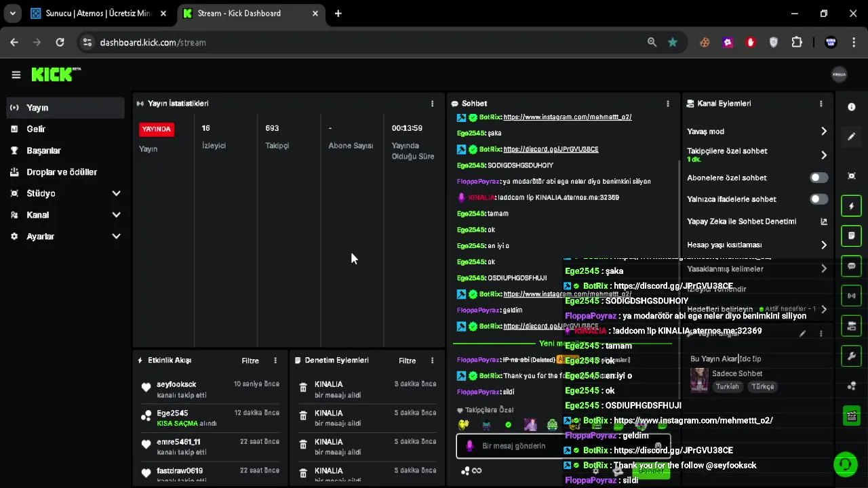Image resolution: width=868 pixels, height=488 pixels.
Task: Expand Yavaş mod settings
Action: (x=757, y=131)
